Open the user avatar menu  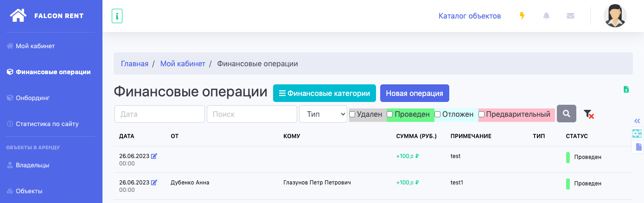click(x=615, y=16)
